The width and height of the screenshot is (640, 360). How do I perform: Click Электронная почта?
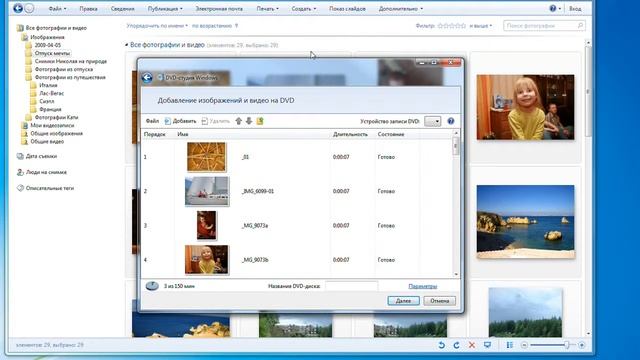click(219, 9)
